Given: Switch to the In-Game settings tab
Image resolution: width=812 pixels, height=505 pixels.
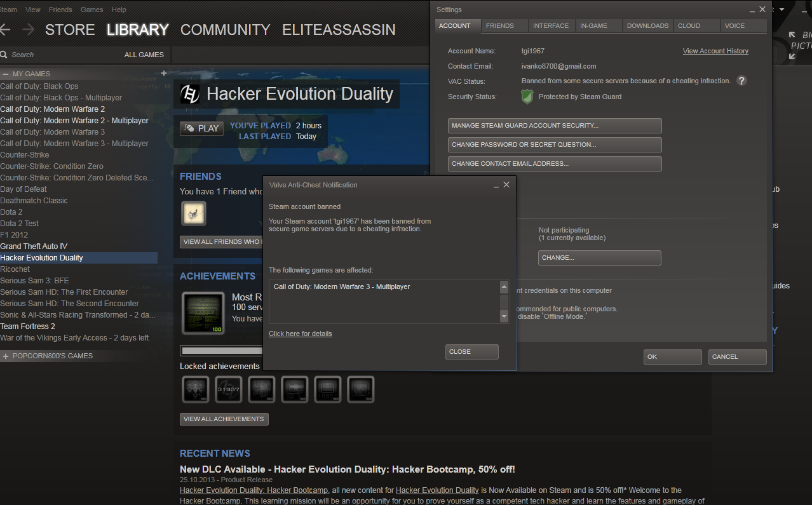Looking at the screenshot, I should [600, 25].
